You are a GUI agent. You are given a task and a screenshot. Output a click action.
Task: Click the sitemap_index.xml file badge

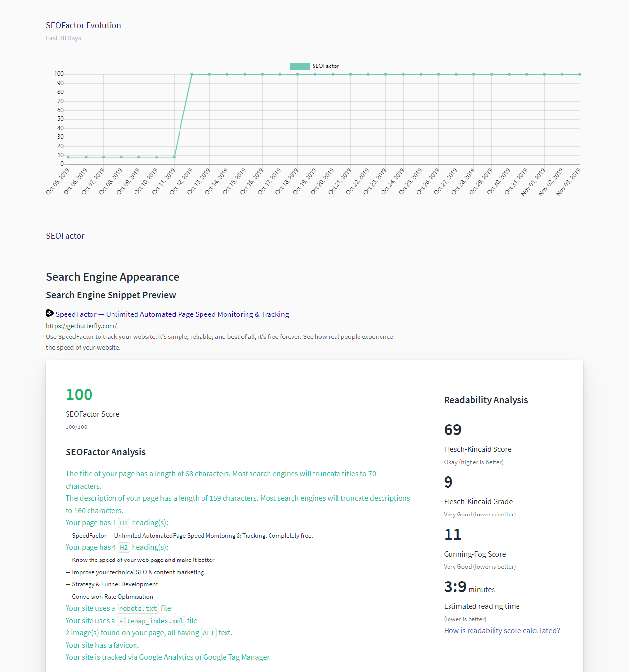point(151,621)
